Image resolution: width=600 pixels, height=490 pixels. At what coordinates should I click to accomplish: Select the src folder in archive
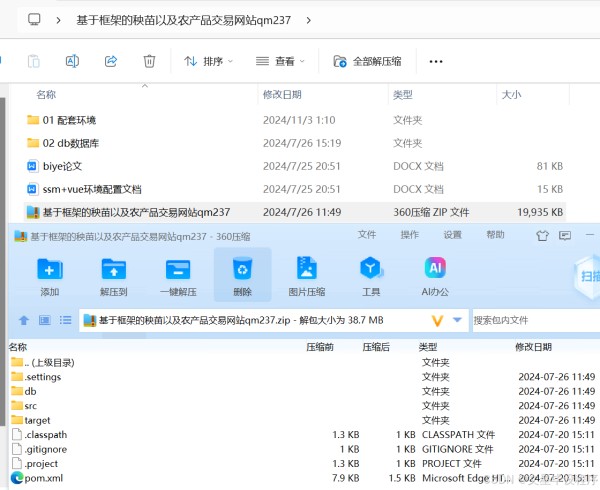tap(24, 406)
